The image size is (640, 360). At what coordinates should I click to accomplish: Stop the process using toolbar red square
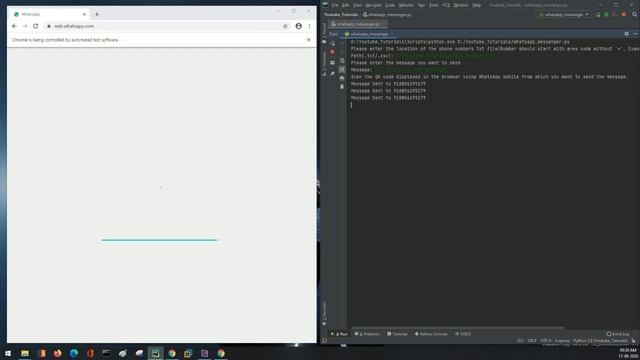[624, 15]
